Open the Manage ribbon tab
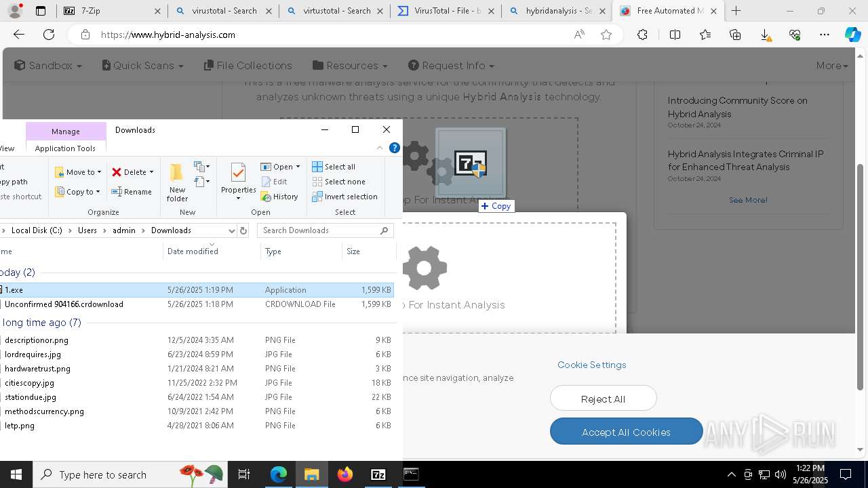This screenshot has width=868, height=488. point(66,131)
